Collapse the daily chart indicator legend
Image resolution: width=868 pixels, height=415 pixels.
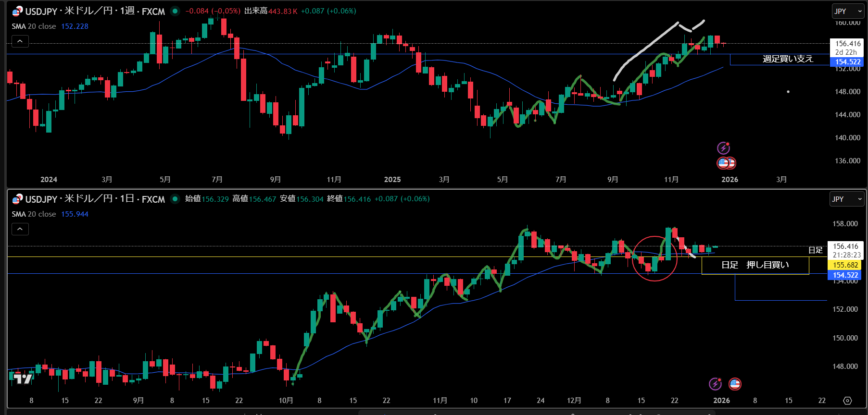[x=20, y=230]
